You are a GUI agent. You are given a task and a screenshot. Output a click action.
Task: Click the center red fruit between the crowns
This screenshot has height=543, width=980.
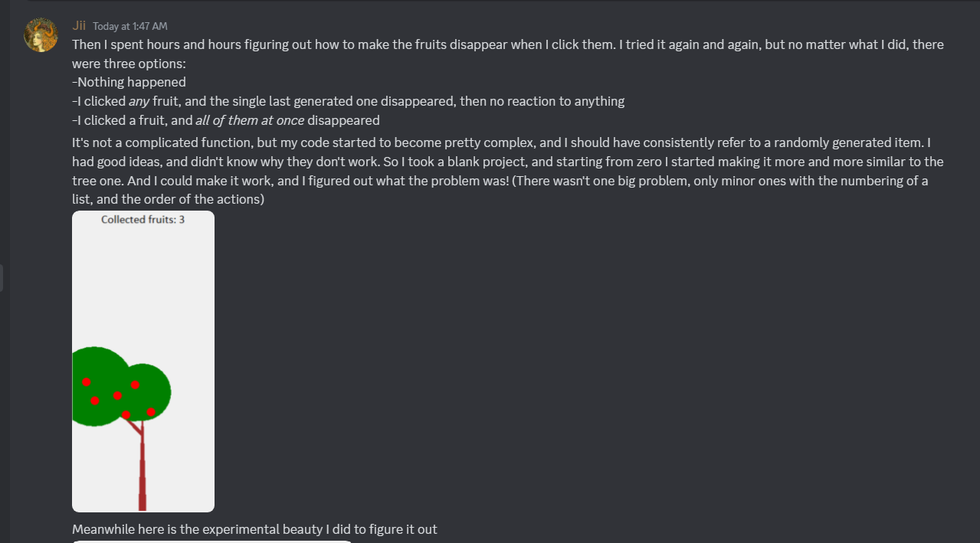(x=117, y=396)
